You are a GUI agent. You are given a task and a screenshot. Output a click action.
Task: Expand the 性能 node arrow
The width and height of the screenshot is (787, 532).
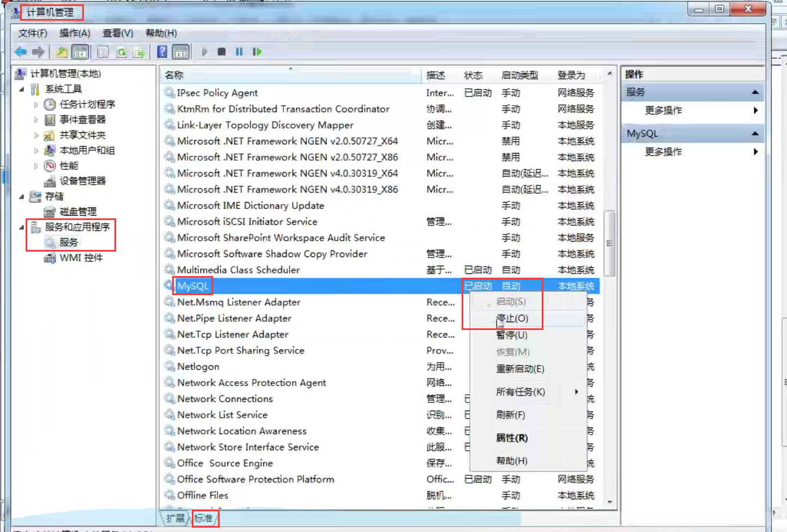[x=36, y=166]
